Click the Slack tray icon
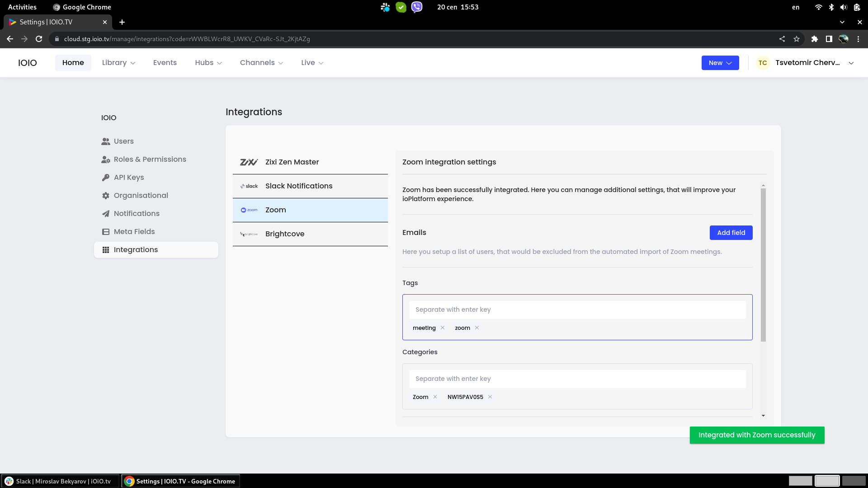 [x=385, y=7]
